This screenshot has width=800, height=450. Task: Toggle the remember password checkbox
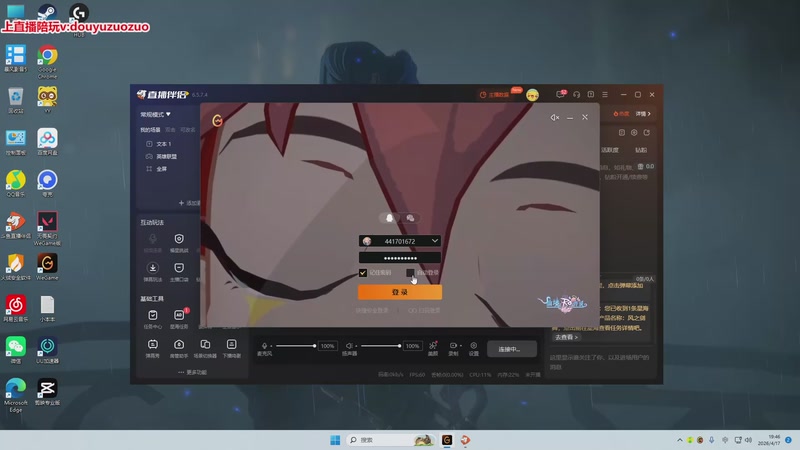point(363,273)
